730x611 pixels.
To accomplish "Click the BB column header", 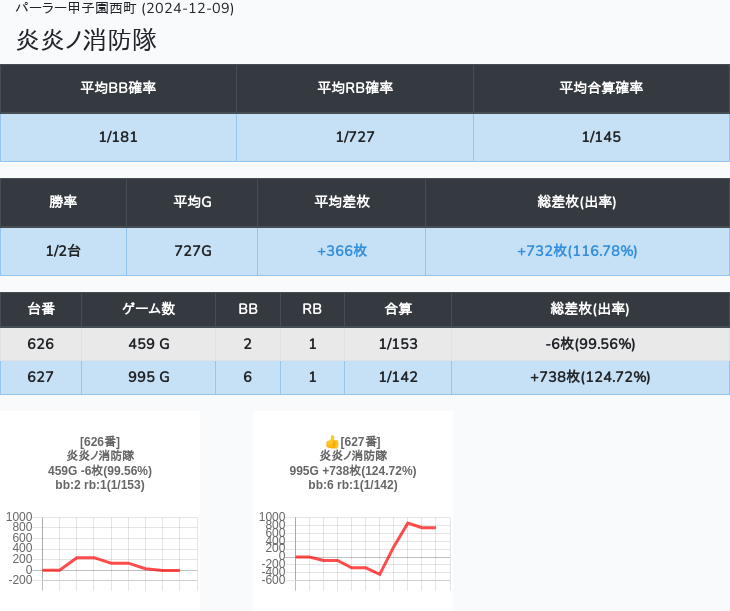I will click(x=248, y=309).
